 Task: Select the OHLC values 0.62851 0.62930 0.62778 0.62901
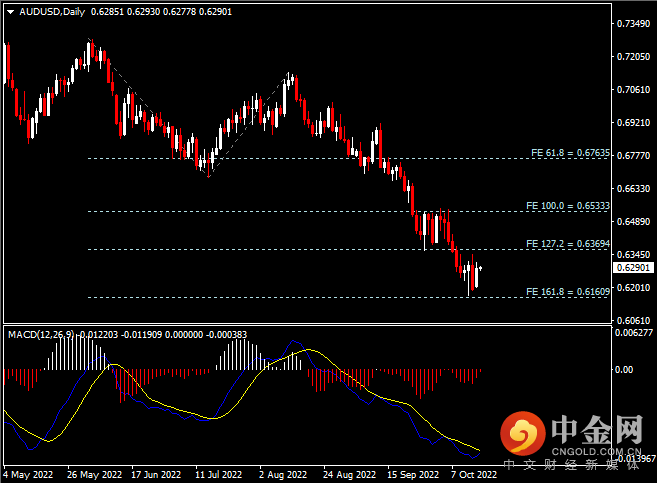161,12
